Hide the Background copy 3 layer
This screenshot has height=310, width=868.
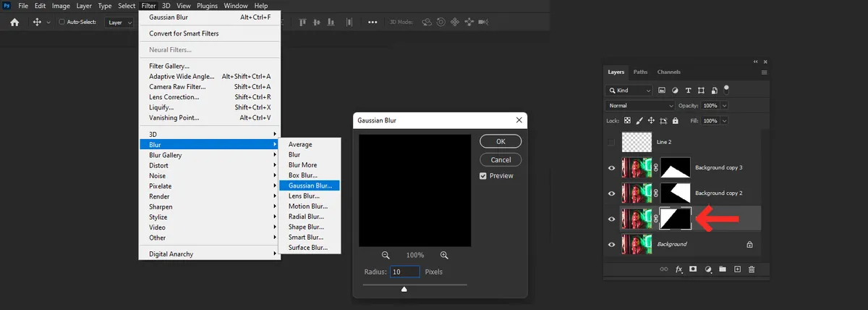(612, 168)
